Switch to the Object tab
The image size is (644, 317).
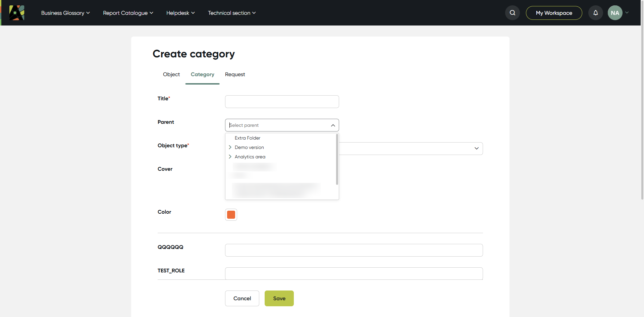[171, 74]
